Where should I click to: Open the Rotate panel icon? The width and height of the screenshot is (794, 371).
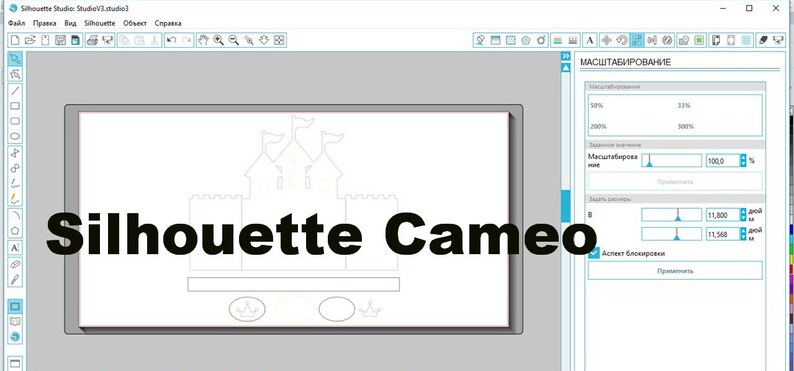pyautogui.click(x=622, y=40)
